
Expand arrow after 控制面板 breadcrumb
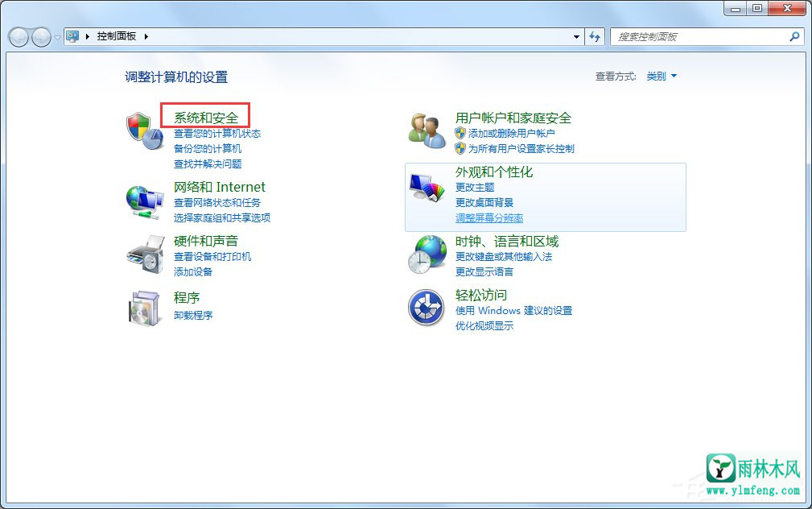click(x=146, y=36)
